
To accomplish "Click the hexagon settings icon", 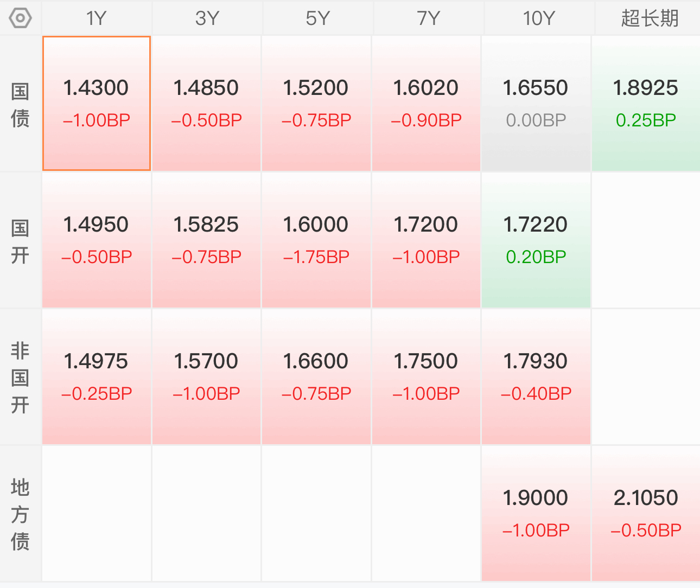I will click(x=21, y=18).
